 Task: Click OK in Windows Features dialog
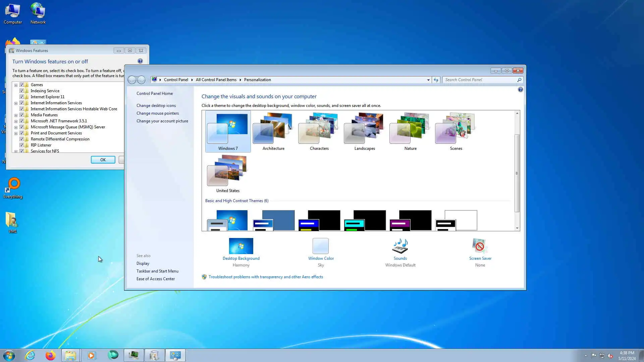[x=103, y=160]
